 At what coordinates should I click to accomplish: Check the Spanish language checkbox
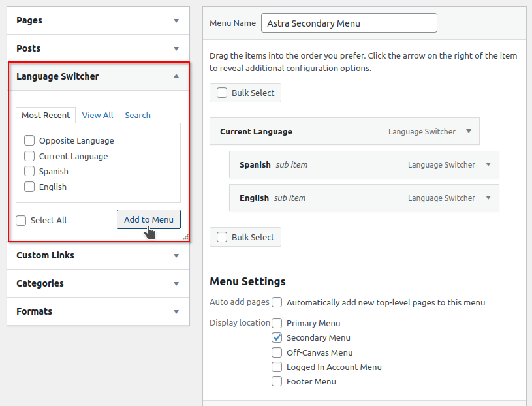coord(29,171)
